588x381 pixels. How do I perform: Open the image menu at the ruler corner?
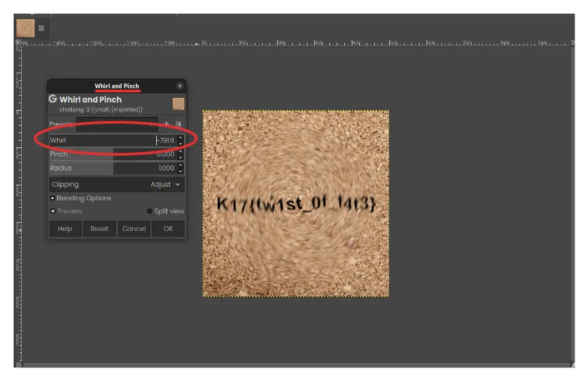pyautogui.click(x=18, y=42)
